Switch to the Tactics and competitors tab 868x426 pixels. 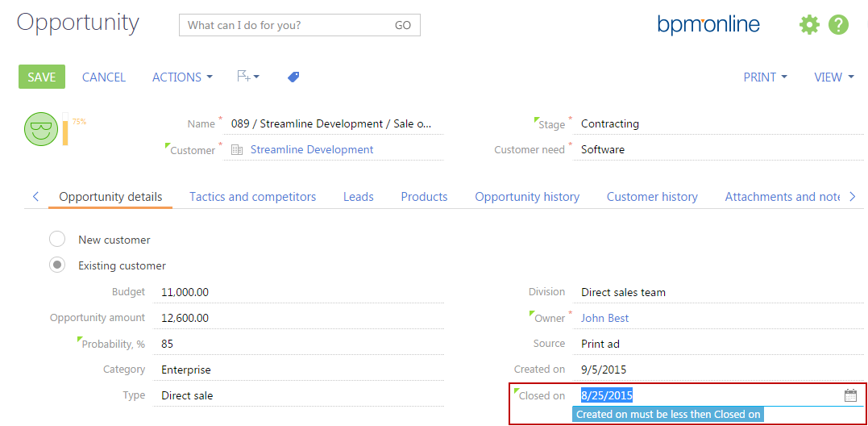pos(252,197)
